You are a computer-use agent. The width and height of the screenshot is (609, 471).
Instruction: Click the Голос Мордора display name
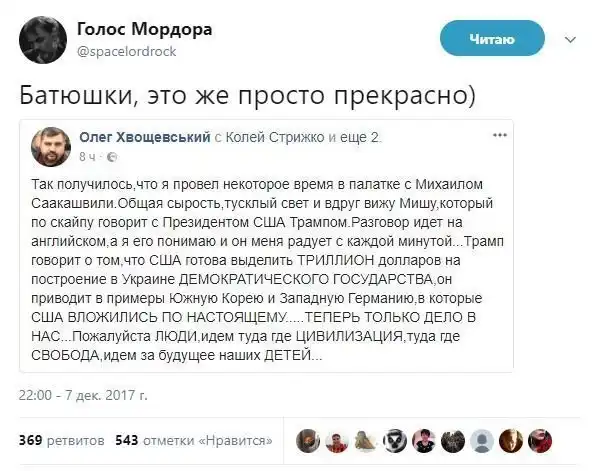[x=144, y=29]
